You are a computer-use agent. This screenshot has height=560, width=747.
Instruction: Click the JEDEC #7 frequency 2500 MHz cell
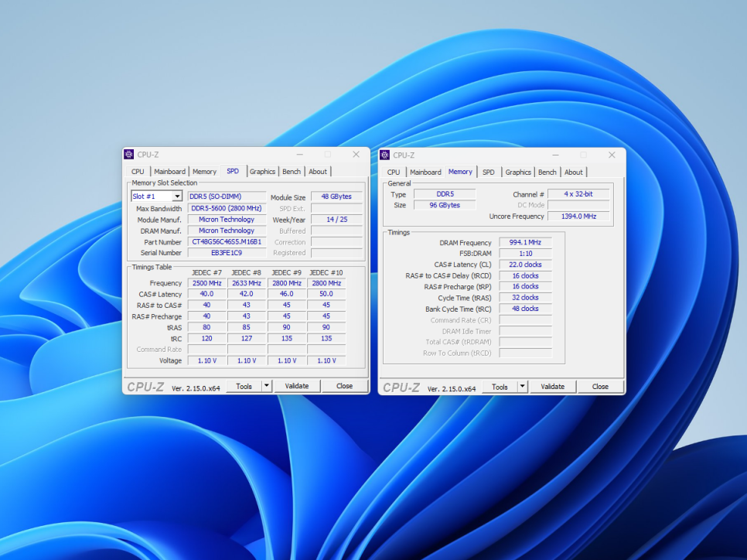click(206, 283)
